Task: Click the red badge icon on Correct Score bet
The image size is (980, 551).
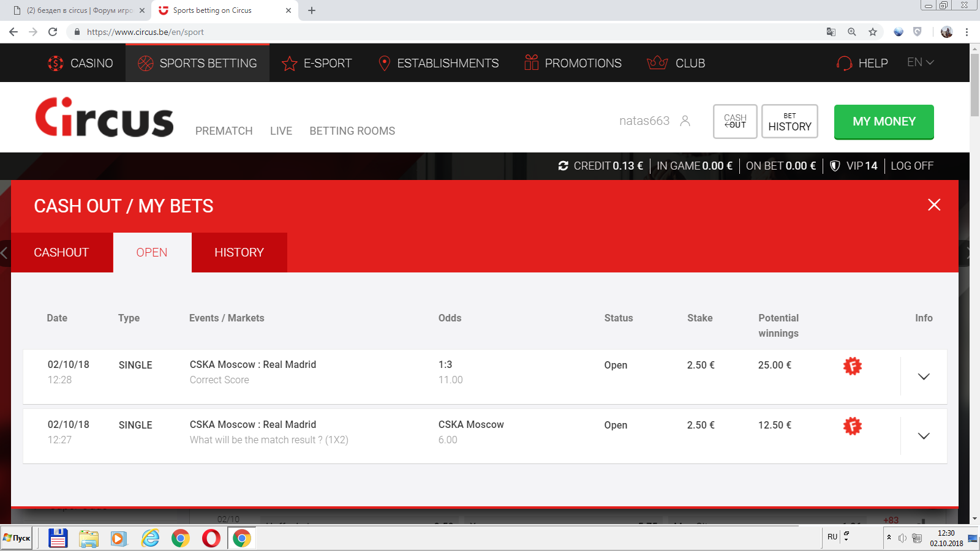Action: point(852,366)
